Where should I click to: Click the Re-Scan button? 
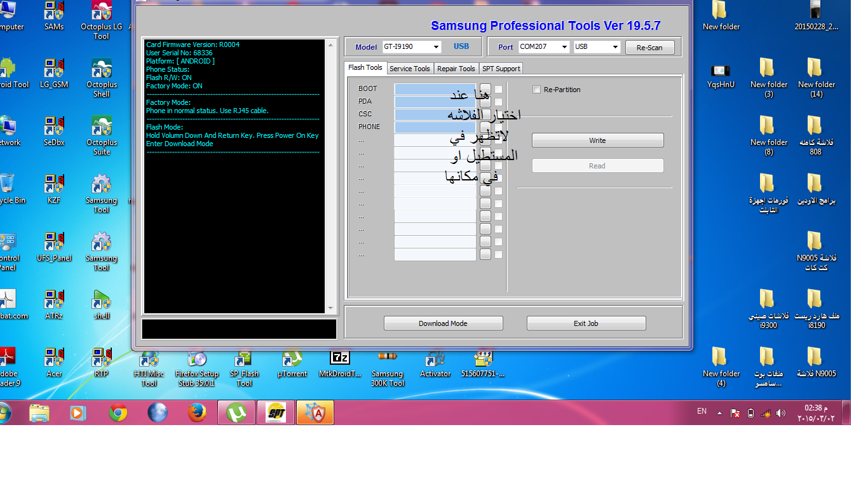(x=649, y=48)
